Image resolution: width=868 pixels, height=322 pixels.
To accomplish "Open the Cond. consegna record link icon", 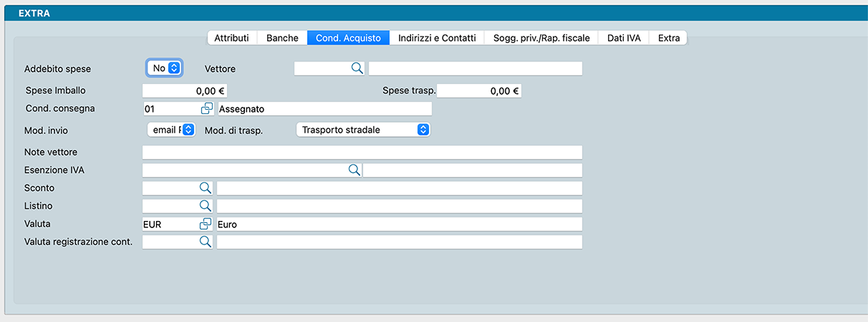I will tap(206, 108).
